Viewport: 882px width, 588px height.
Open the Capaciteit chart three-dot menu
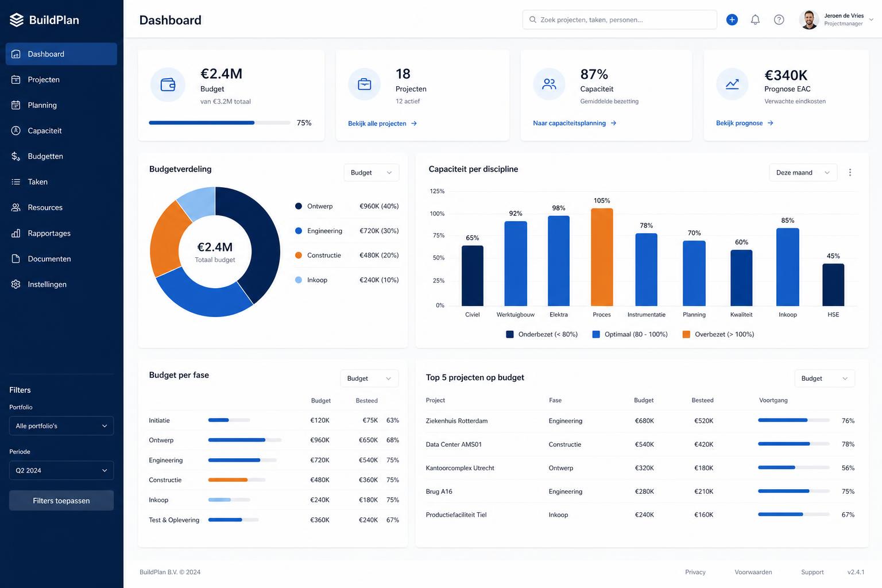pos(850,172)
